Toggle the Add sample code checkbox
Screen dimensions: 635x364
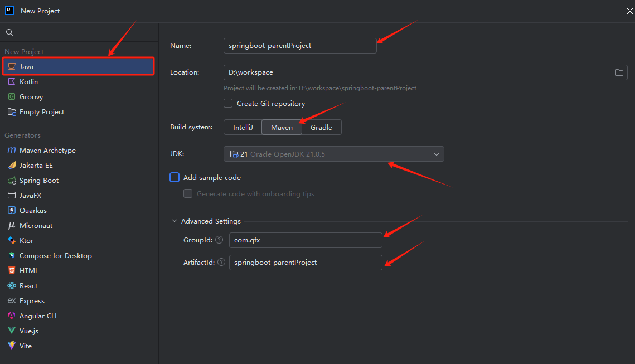coord(175,177)
